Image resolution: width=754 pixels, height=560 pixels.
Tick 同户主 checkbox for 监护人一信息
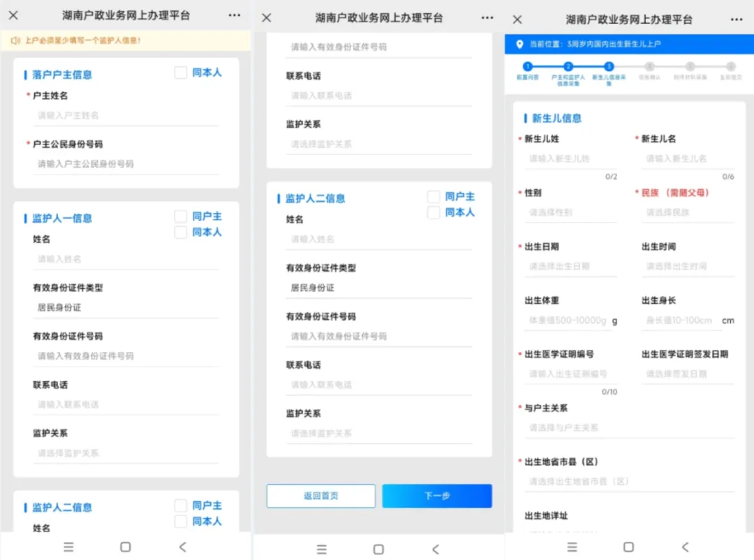[181, 216]
